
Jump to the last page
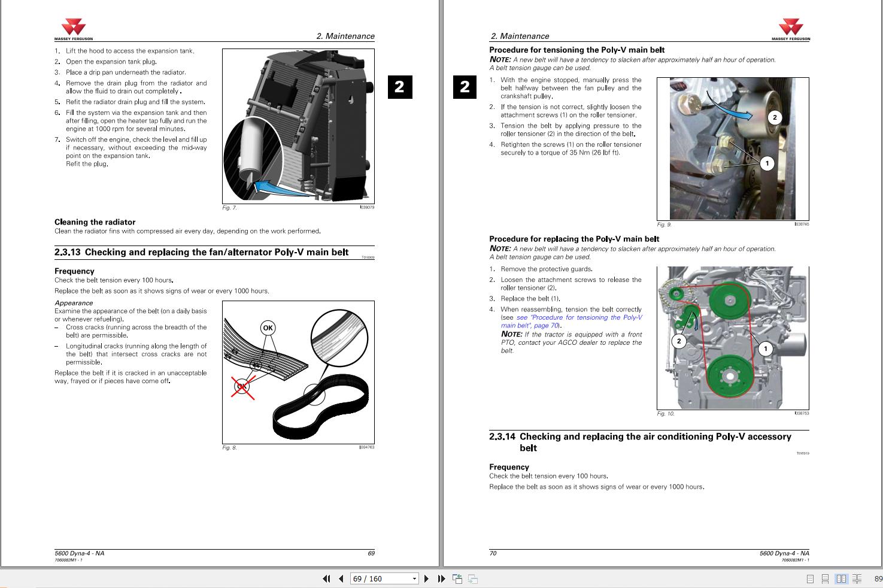pos(441,578)
